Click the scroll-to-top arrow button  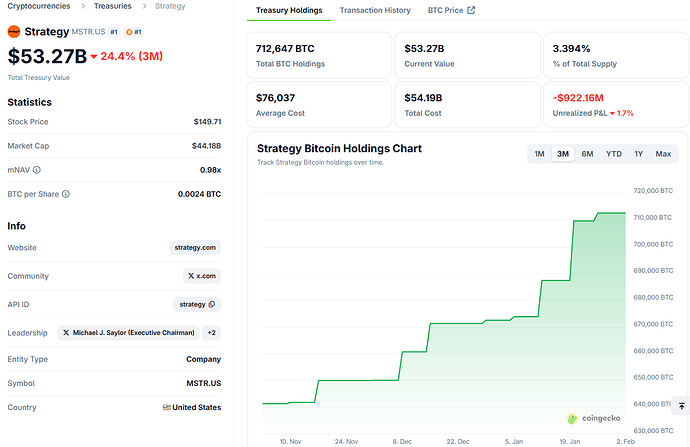coord(681,406)
